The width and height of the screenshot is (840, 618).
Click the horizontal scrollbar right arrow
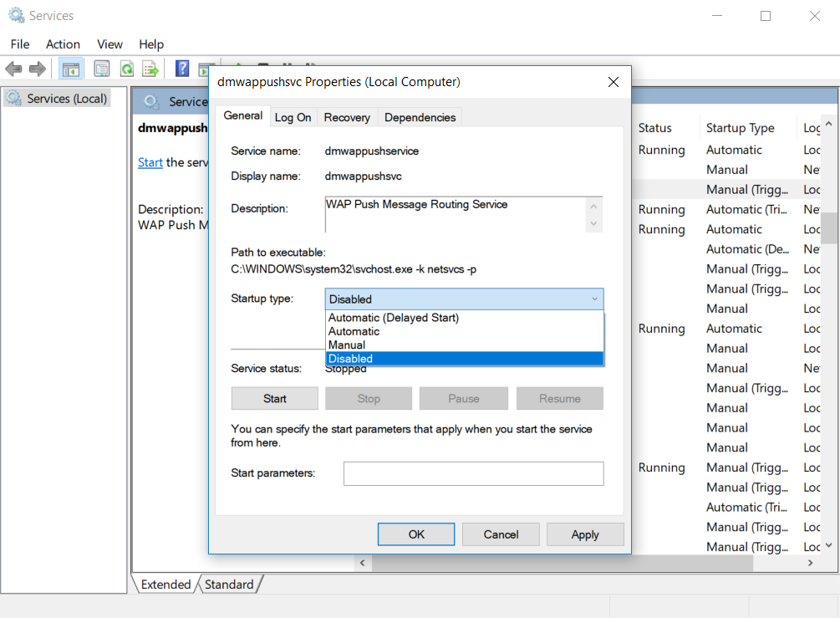(810, 563)
